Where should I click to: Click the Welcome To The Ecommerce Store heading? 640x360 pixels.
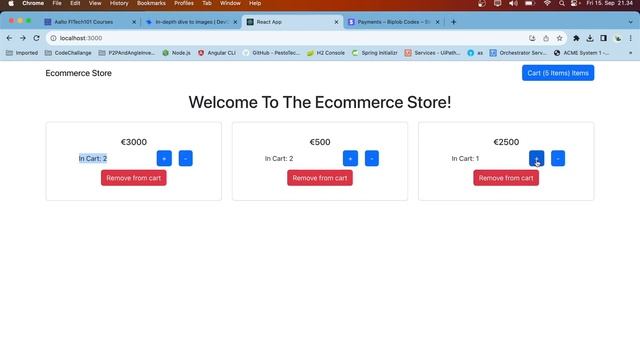pyautogui.click(x=320, y=102)
